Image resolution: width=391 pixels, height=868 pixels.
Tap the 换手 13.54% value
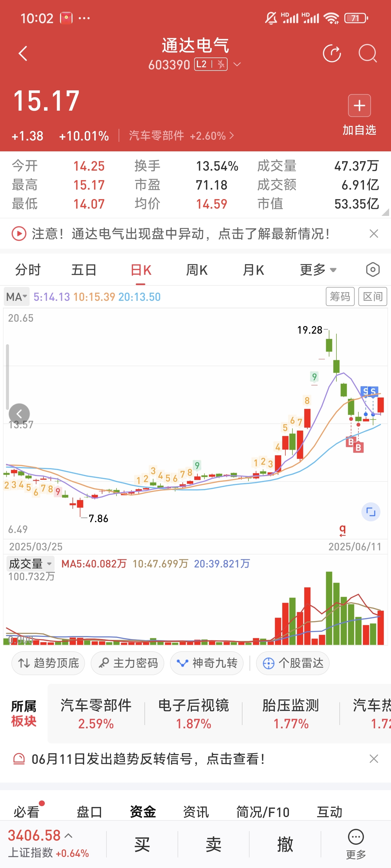click(217, 166)
